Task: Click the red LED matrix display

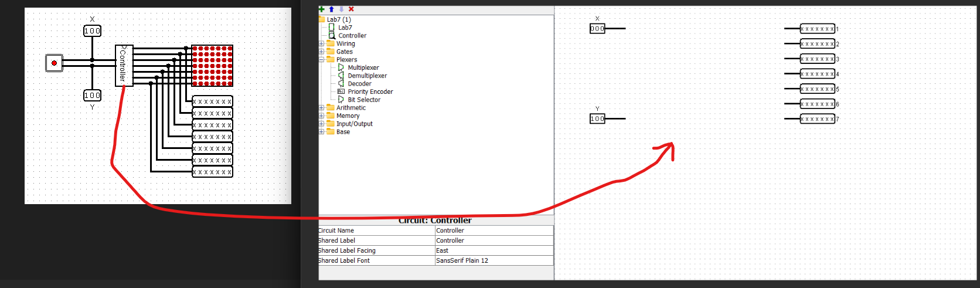Action: coord(212,66)
